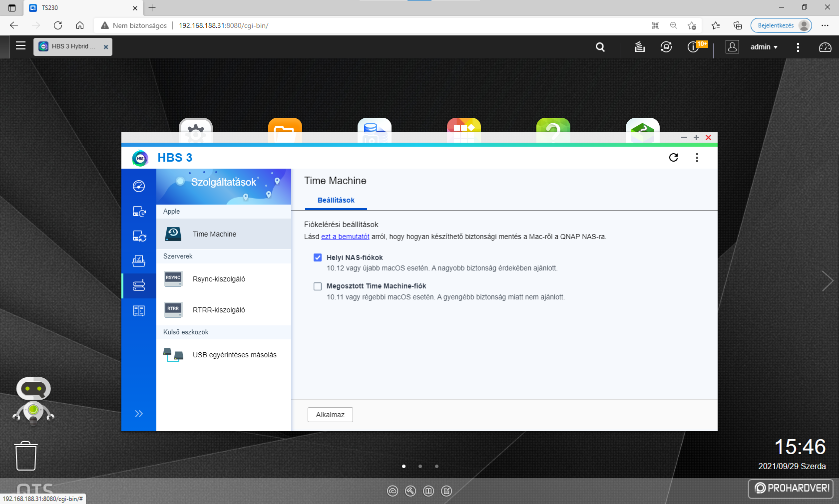Click the Alkalmaz button

[330, 415]
